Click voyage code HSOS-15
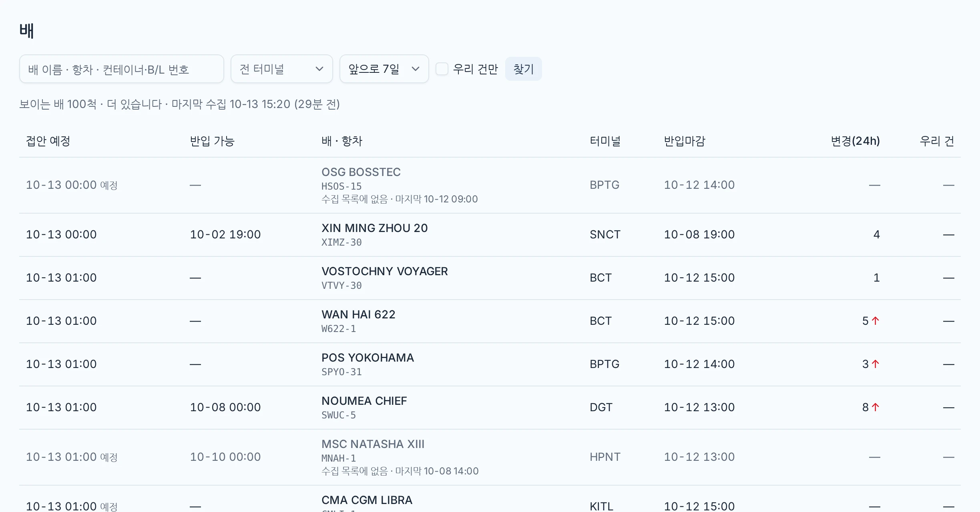The image size is (980, 512). coord(341,186)
